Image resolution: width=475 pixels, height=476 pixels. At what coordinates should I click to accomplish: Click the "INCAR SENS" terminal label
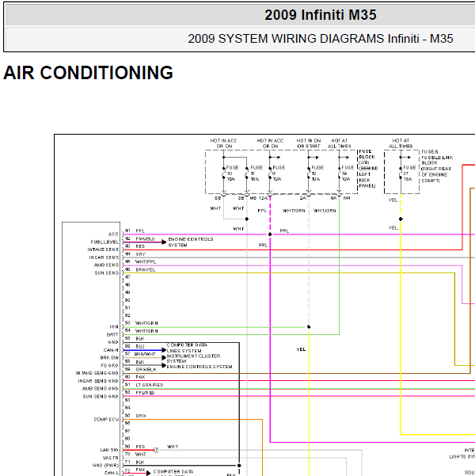coord(104,257)
